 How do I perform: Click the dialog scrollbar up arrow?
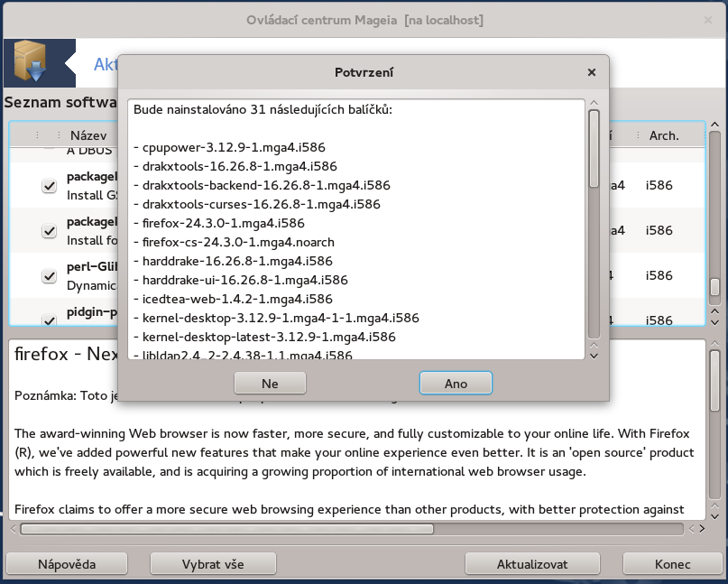click(594, 103)
